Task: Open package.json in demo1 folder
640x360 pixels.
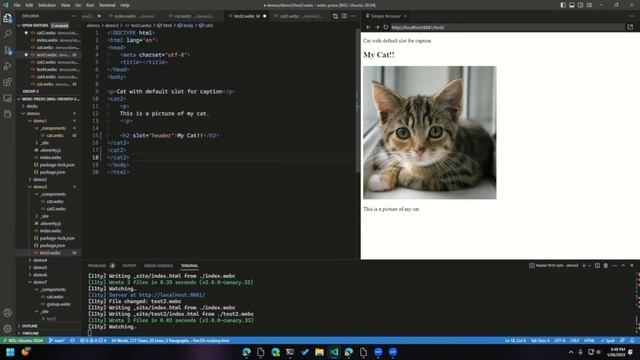Action: pyautogui.click(x=52, y=172)
